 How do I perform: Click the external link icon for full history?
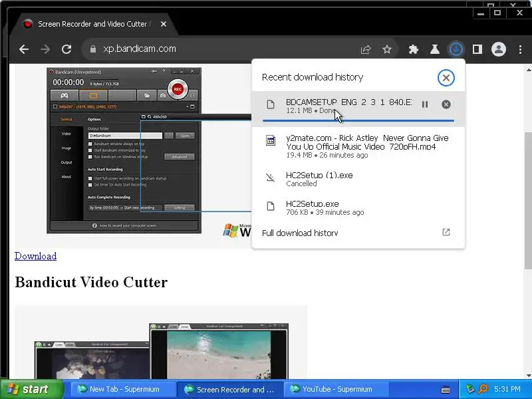pyautogui.click(x=446, y=232)
